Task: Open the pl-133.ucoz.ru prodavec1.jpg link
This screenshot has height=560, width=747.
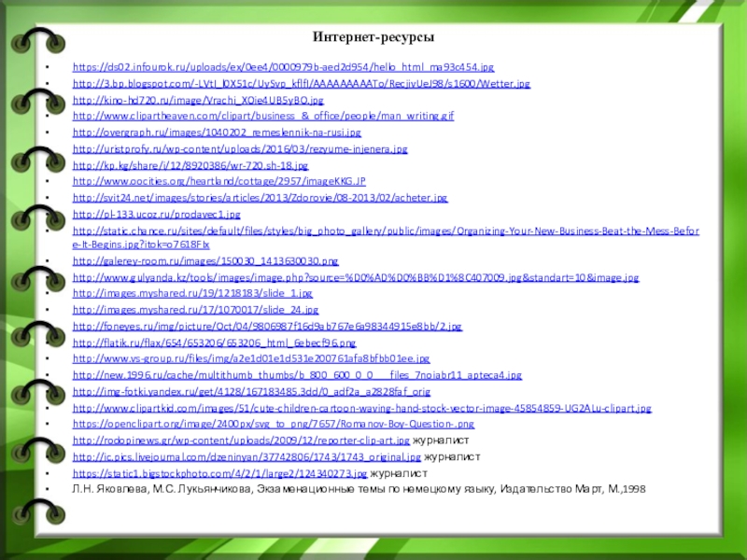Action: [x=156, y=215]
